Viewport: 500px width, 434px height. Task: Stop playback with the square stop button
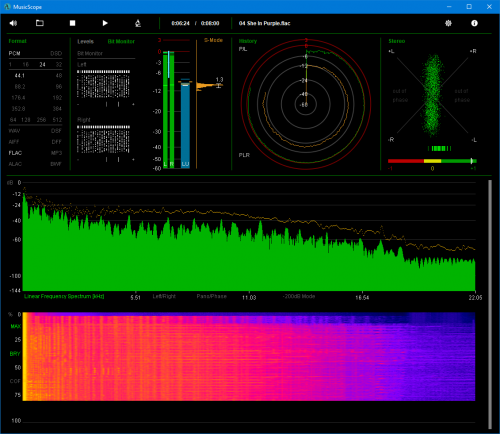tap(72, 23)
